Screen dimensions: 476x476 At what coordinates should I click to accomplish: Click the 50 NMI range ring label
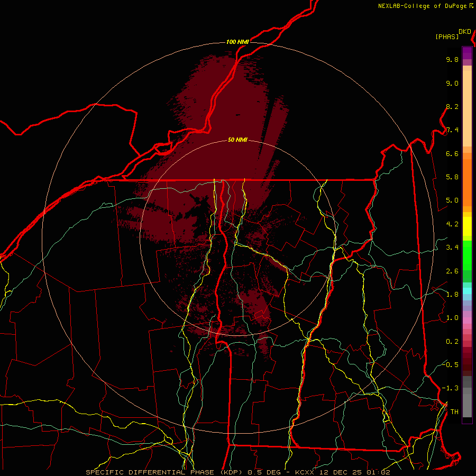point(237,140)
